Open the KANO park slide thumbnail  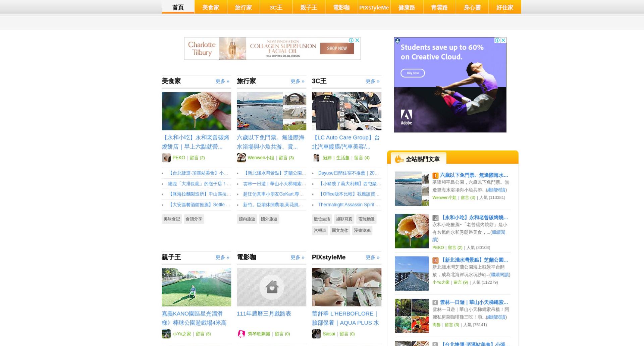tap(196, 287)
